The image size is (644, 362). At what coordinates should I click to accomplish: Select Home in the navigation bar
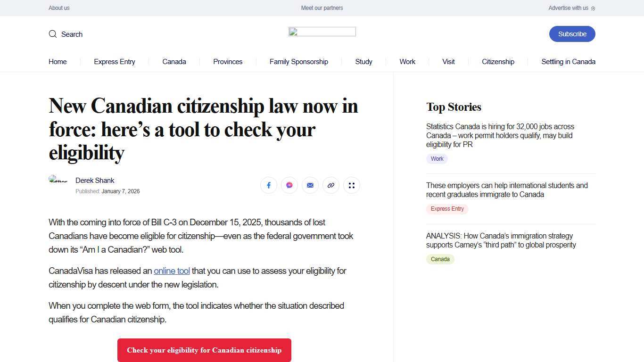coord(58,62)
